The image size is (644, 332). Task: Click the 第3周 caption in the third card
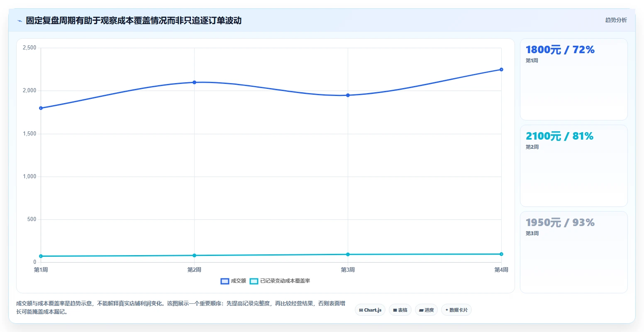(532, 234)
